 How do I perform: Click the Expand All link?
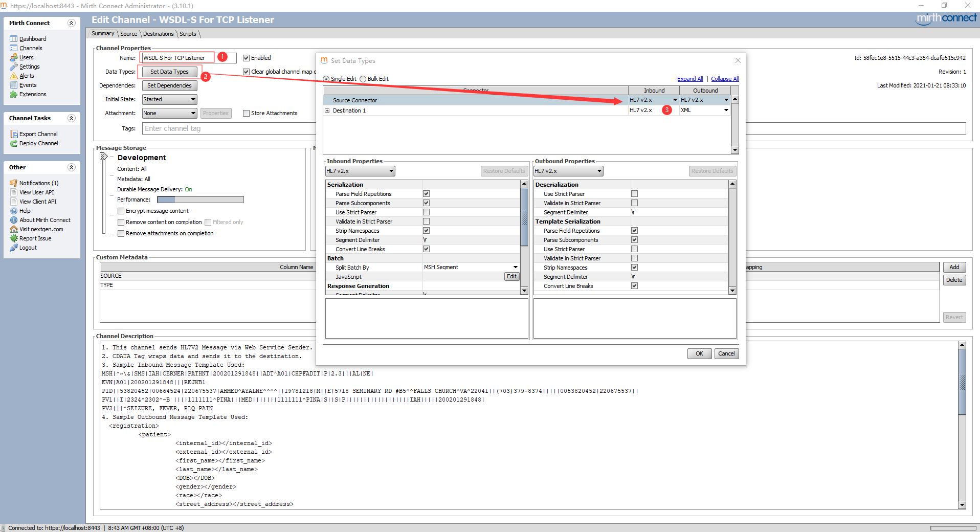[690, 79]
